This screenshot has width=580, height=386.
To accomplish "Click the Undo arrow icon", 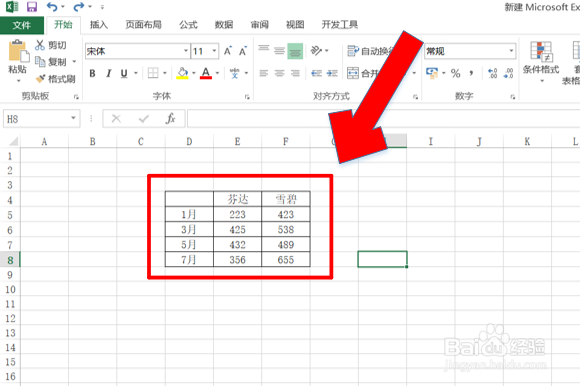I will pyautogui.click(x=52, y=7).
